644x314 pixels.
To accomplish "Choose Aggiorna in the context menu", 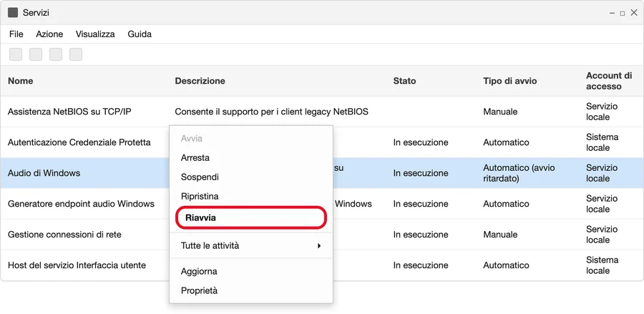I will [251, 271].
